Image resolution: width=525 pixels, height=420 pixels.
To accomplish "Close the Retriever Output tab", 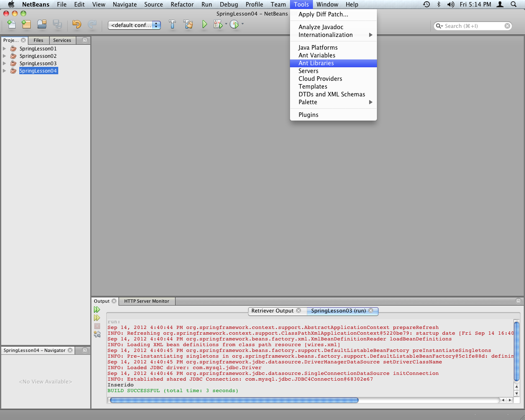I will [x=299, y=310].
